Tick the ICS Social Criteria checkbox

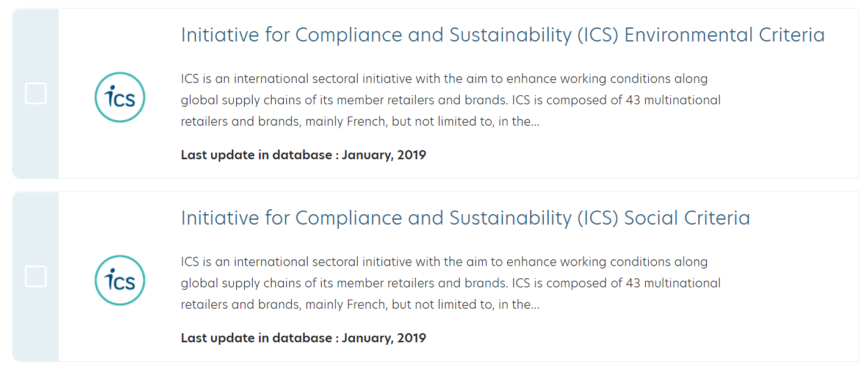pos(36,276)
